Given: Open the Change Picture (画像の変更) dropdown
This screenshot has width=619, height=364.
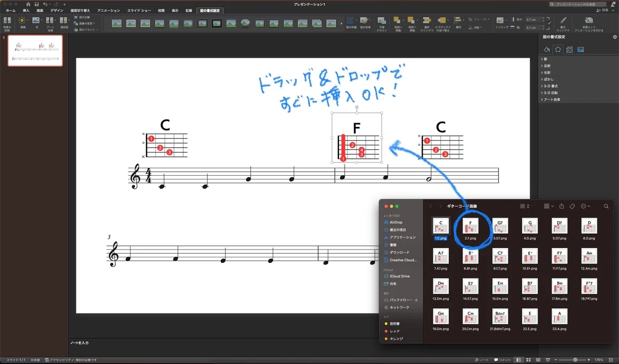Looking at the screenshot, I should 84,24.
